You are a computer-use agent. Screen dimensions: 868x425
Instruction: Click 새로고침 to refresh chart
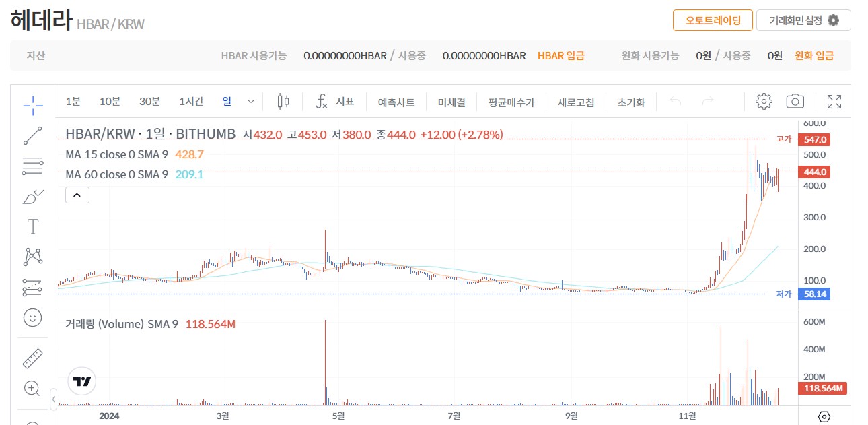[x=576, y=102]
